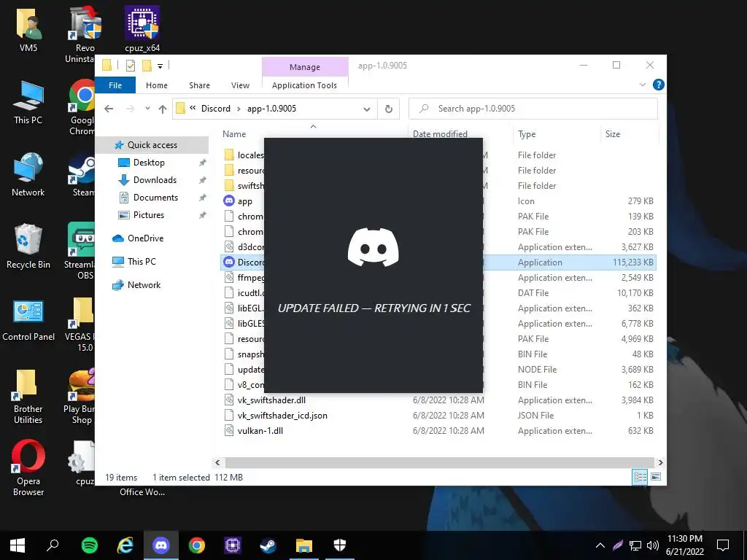Go up one folder level arrow

tap(163, 109)
